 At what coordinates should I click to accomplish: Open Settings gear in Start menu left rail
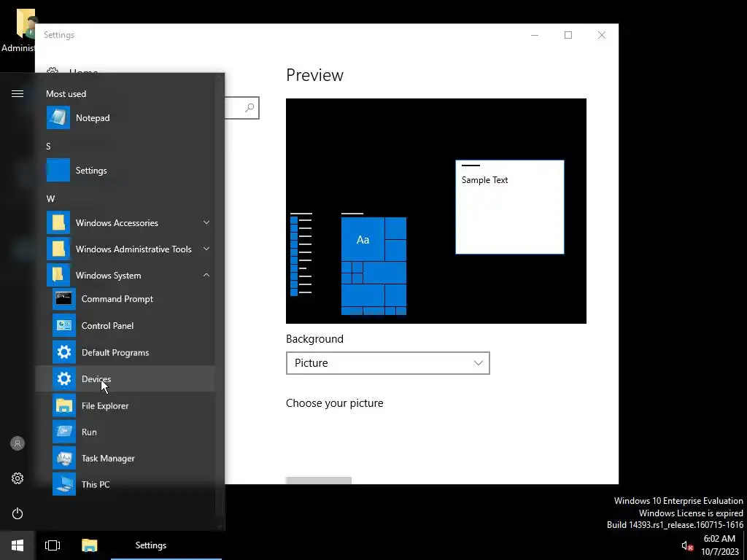(18, 478)
